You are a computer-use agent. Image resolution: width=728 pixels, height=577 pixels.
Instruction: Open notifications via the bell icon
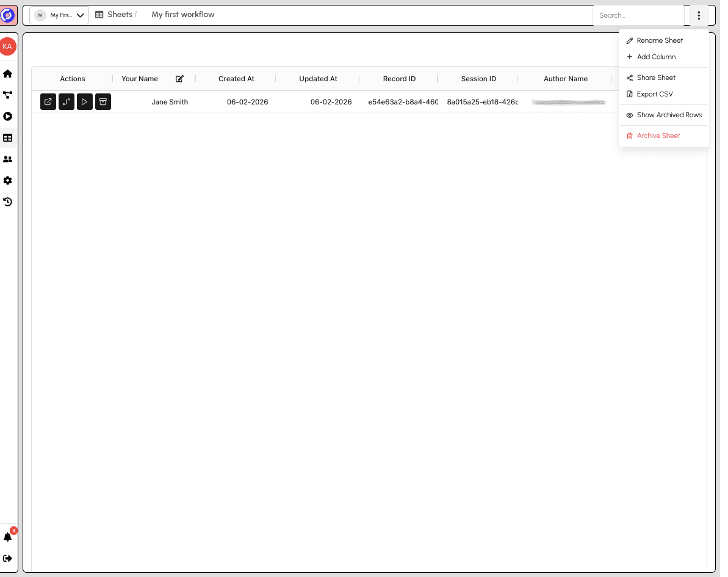click(x=8, y=537)
